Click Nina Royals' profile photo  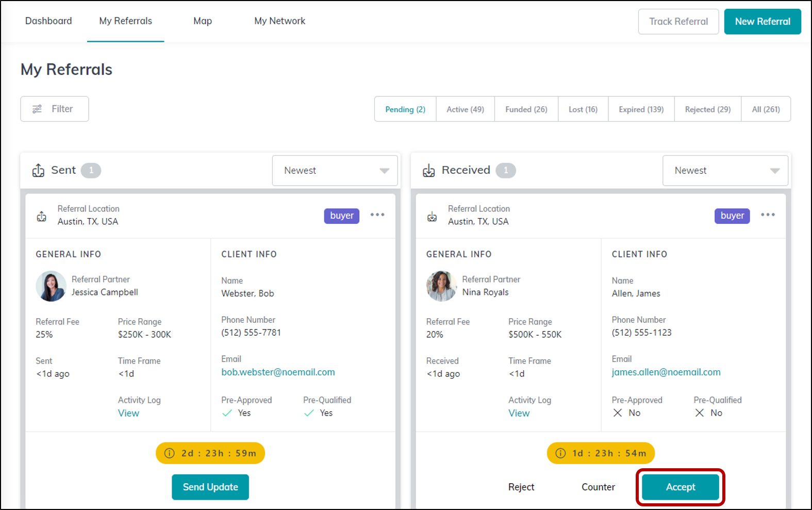click(x=441, y=286)
